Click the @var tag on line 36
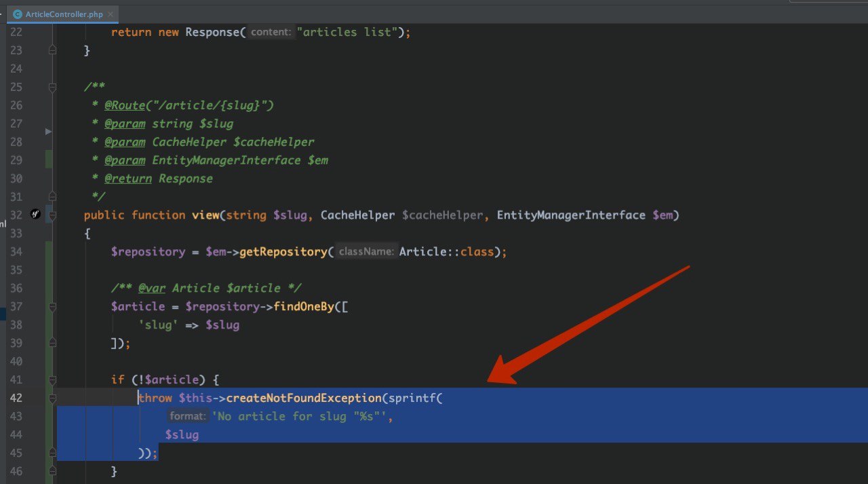The image size is (868, 484). (152, 288)
